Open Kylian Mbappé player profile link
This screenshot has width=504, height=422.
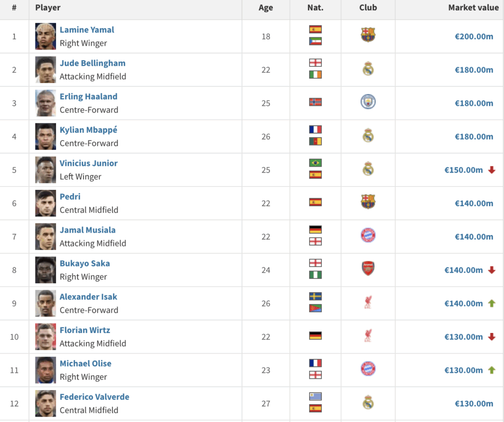click(x=89, y=130)
